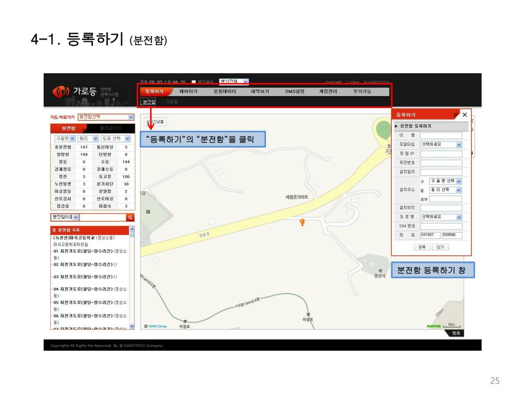This screenshot has height=399, width=532.
Task: Open the 분전함이름 search type dropdown
Action: [x=65, y=217]
